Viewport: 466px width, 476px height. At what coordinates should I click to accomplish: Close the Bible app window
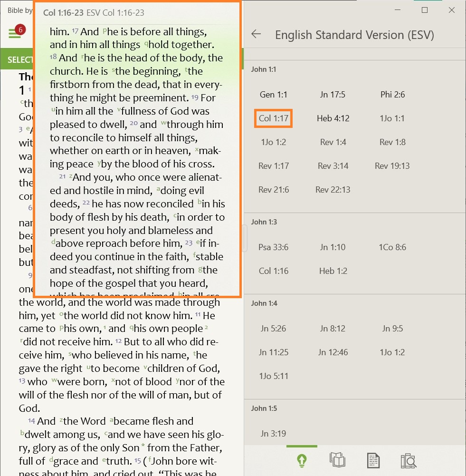(451, 10)
